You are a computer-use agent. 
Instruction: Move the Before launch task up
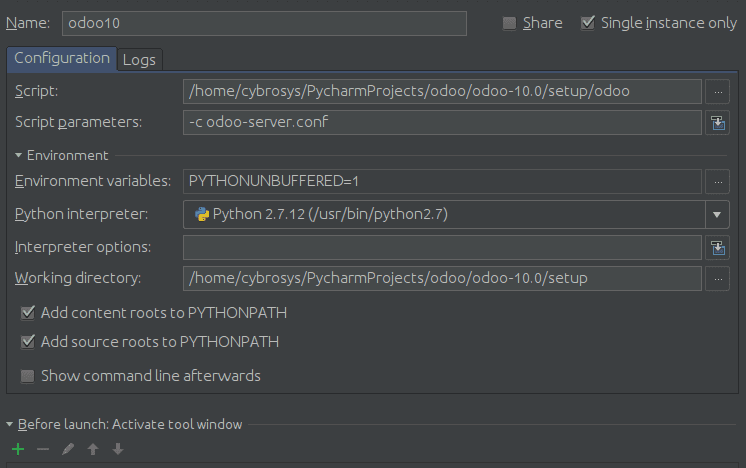point(93,450)
